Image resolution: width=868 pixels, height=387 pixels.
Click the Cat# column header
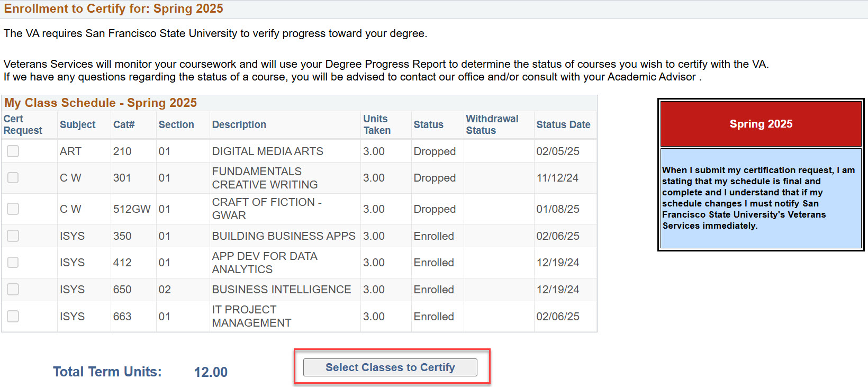point(124,125)
